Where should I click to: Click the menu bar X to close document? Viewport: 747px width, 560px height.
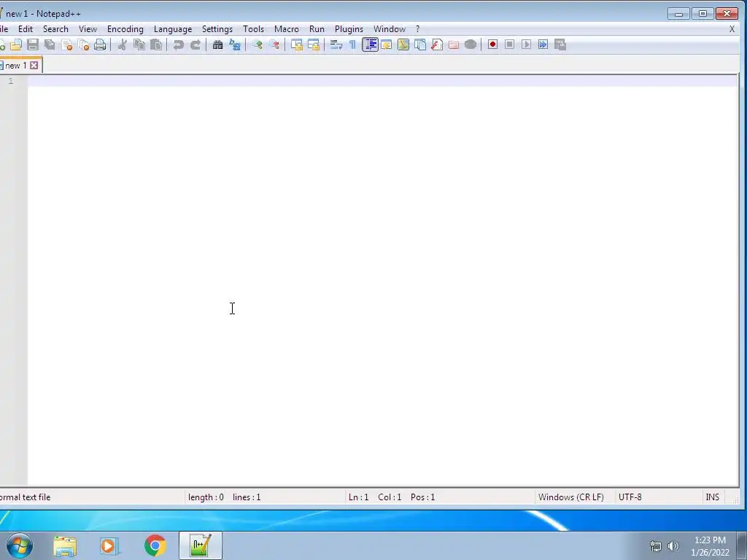tap(732, 29)
